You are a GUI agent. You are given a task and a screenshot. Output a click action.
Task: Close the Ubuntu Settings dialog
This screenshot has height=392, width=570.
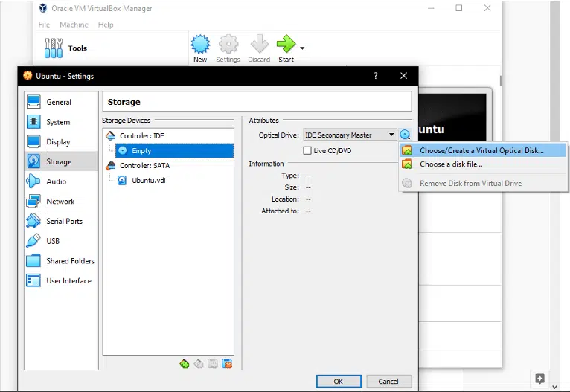(403, 76)
